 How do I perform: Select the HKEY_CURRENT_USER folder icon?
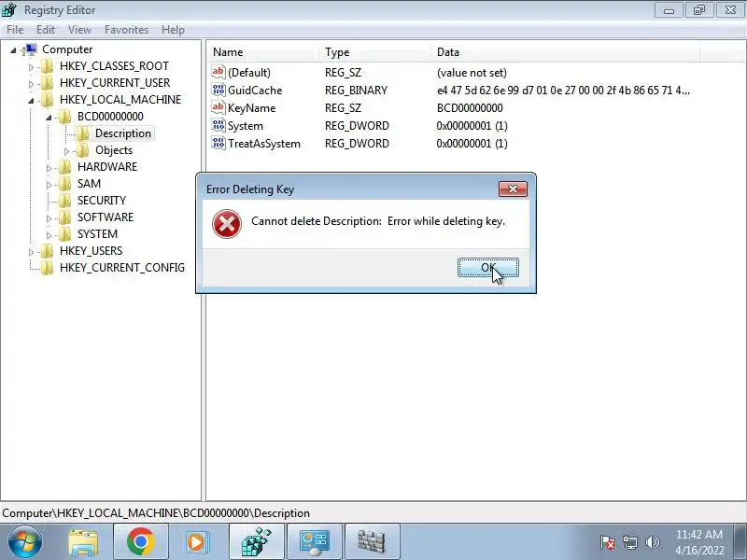[x=47, y=83]
